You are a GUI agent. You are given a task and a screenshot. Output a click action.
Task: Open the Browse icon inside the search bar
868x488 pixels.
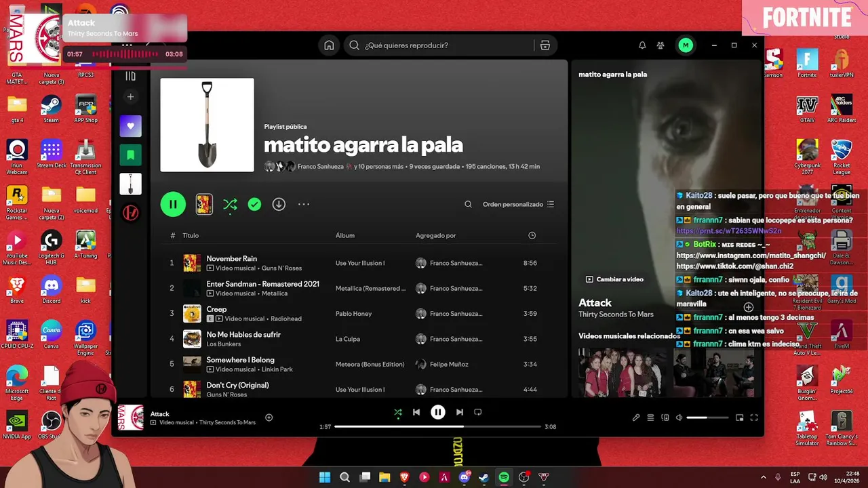coord(545,45)
